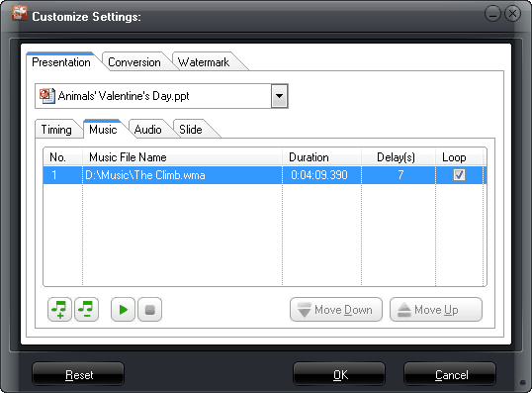Click the row number 1 cell
This screenshot has width=532, height=393.
[62, 175]
